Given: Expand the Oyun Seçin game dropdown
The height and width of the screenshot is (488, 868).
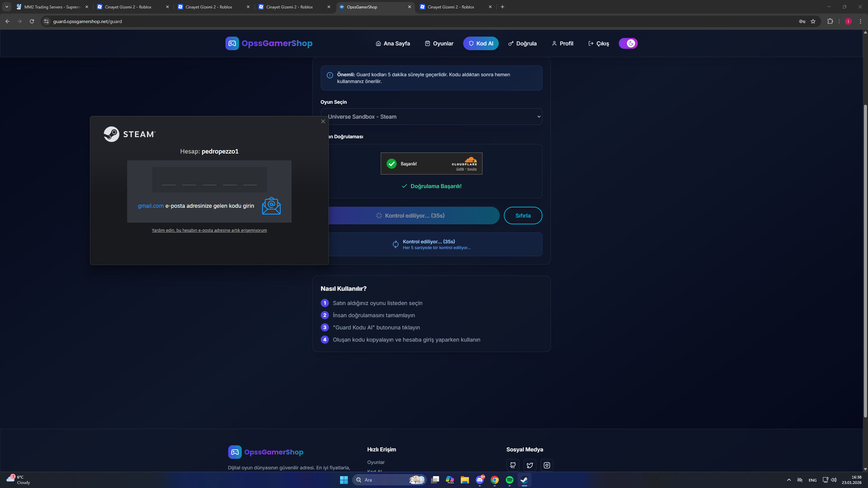Looking at the screenshot, I should pos(432,117).
